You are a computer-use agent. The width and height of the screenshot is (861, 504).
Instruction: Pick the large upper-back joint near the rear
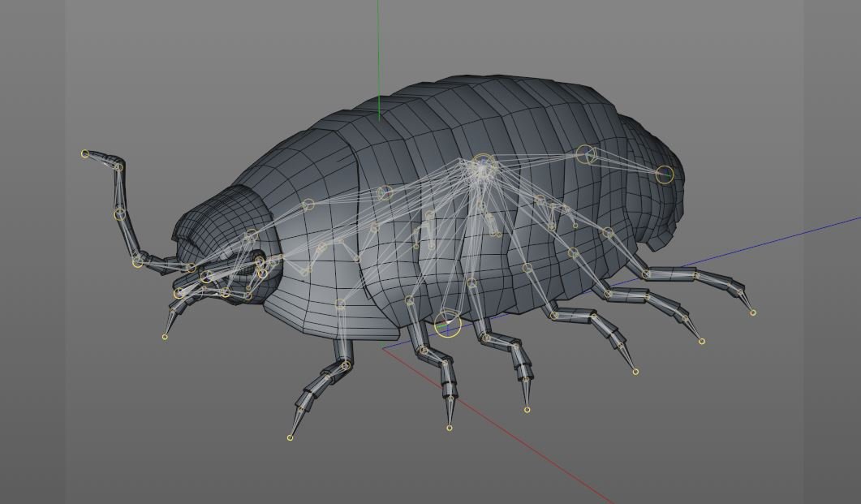click(585, 153)
